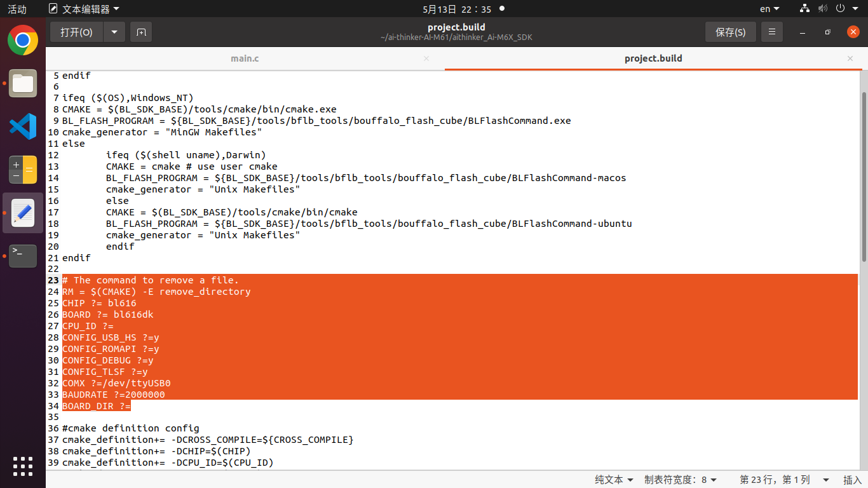868x488 pixels.
Task: Click the vertical scrollbar handle
Action: coord(864,177)
